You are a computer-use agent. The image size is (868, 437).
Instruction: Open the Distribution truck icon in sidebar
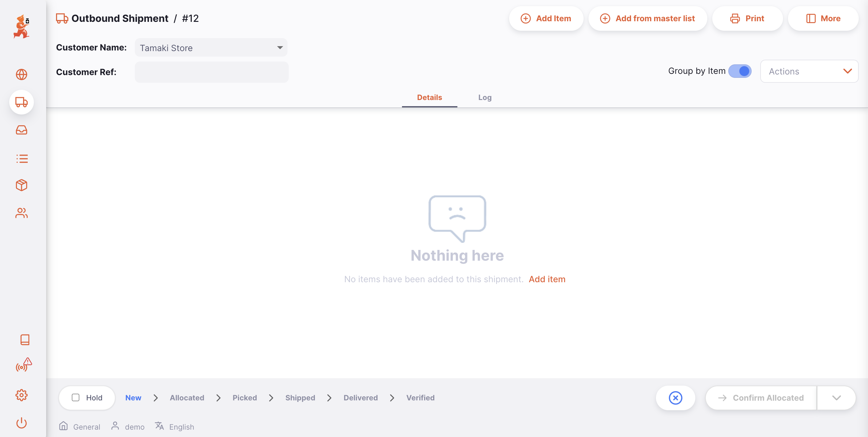pos(22,102)
